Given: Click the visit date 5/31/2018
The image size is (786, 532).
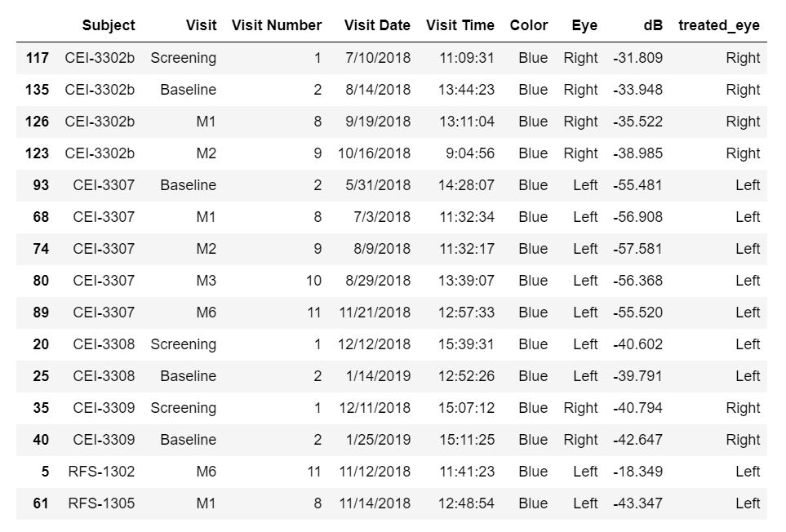Looking at the screenshot, I should click(x=378, y=185).
